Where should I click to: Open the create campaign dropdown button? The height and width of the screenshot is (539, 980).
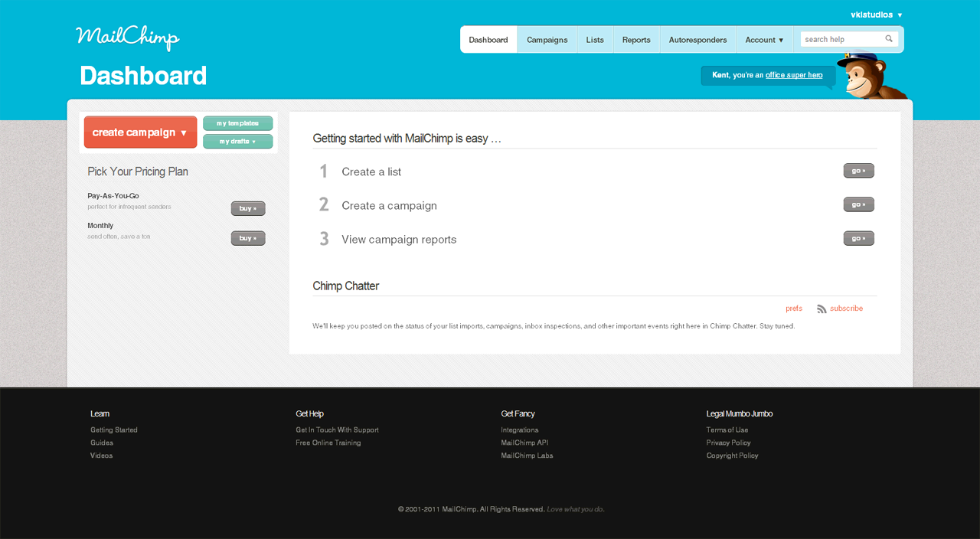click(140, 132)
